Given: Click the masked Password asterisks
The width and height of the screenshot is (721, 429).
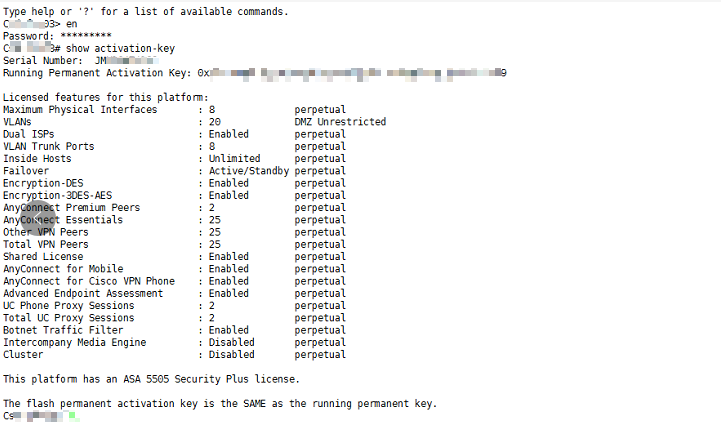Looking at the screenshot, I should click(x=86, y=36).
